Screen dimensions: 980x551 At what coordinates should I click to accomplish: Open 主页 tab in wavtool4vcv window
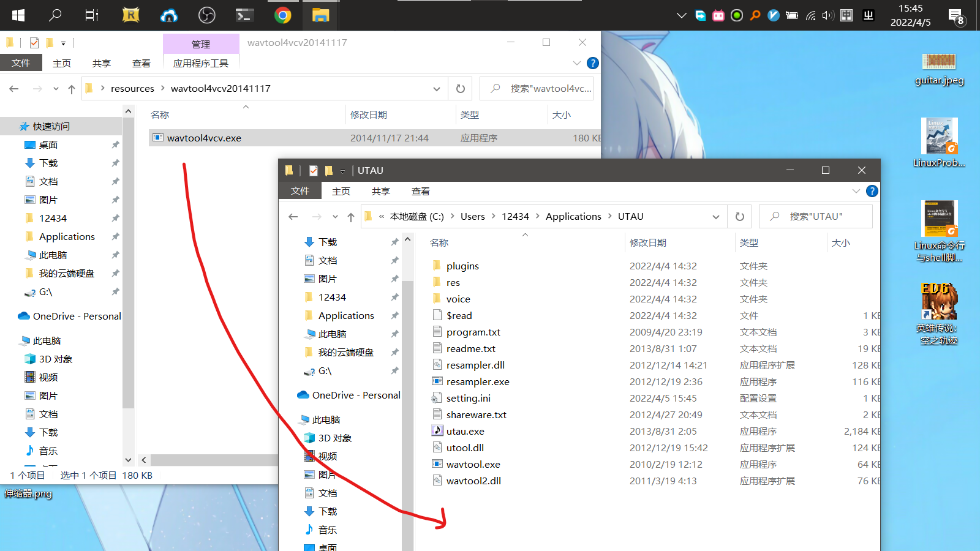coord(62,63)
